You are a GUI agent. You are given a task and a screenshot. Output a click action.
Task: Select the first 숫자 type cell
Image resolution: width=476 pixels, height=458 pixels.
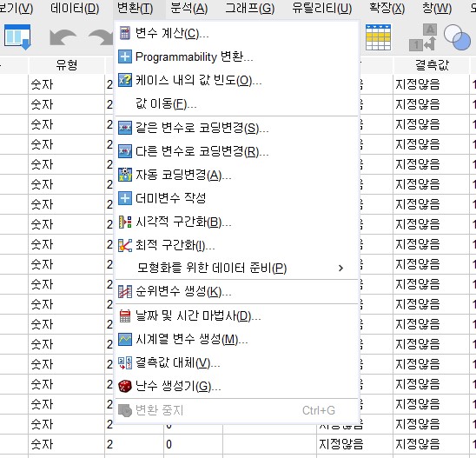click(67, 84)
